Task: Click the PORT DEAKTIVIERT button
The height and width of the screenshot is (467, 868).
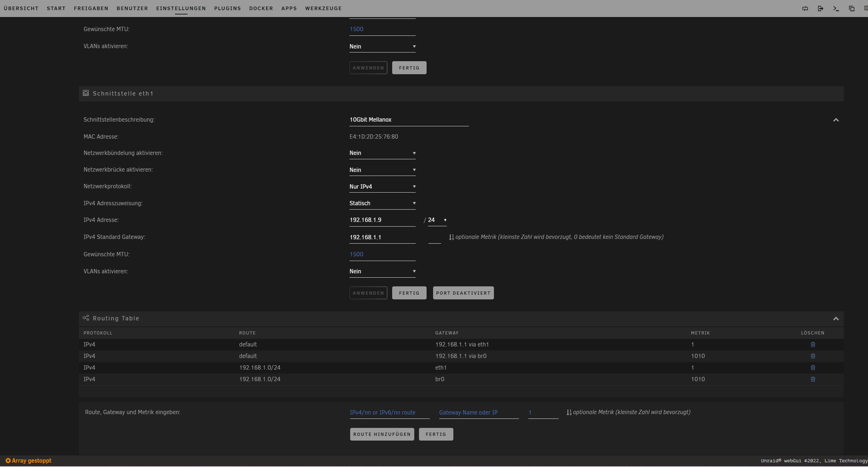Action: tap(463, 293)
